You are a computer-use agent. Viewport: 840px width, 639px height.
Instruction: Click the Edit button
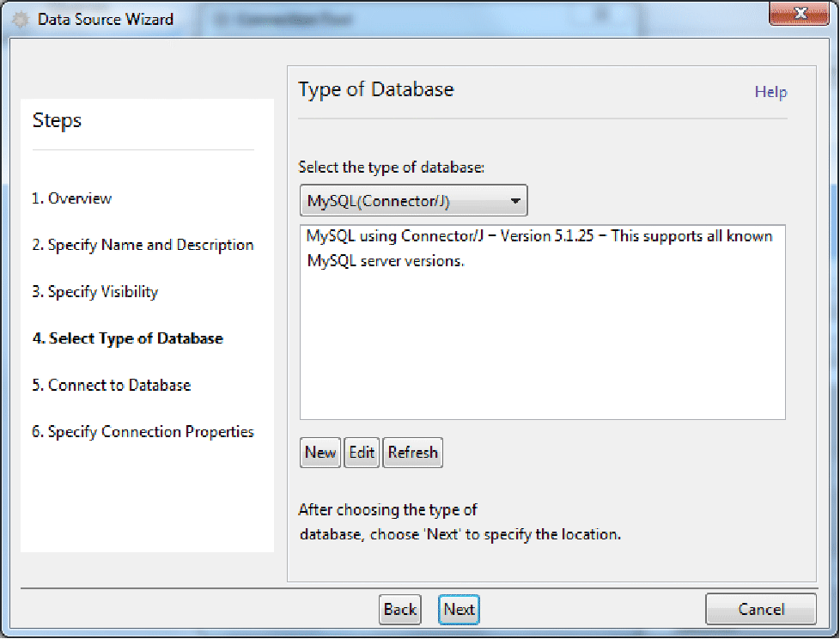point(362,453)
